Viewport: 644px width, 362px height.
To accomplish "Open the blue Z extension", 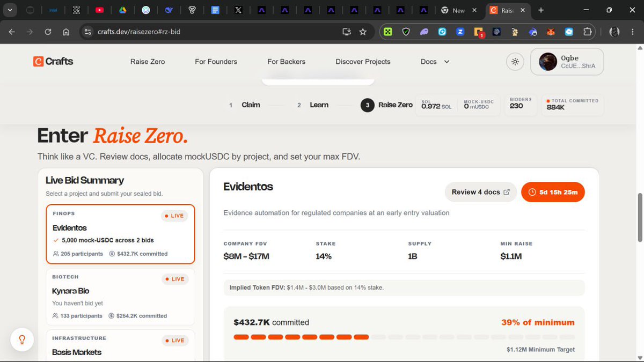I will pos(460,32).
